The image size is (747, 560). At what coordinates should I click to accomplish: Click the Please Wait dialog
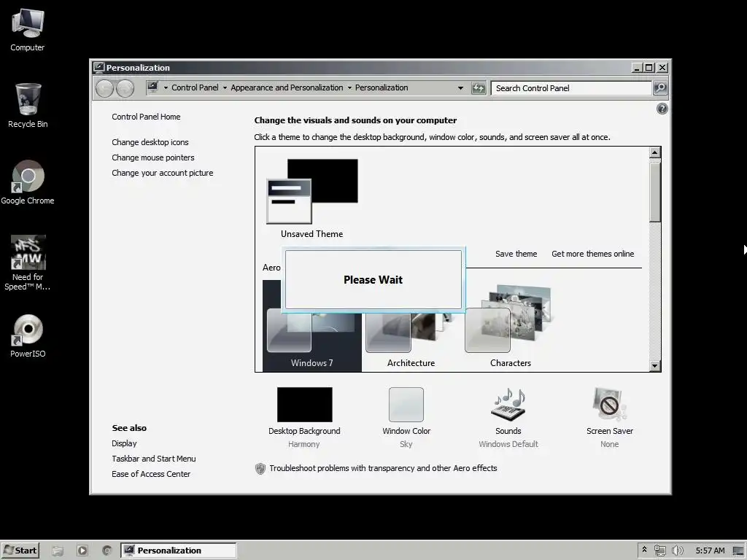coord(373,279)
